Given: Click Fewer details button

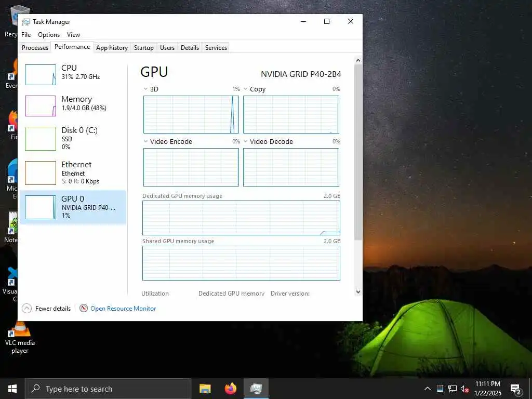Looking at the screenshot, I should [x=46, y=309].
